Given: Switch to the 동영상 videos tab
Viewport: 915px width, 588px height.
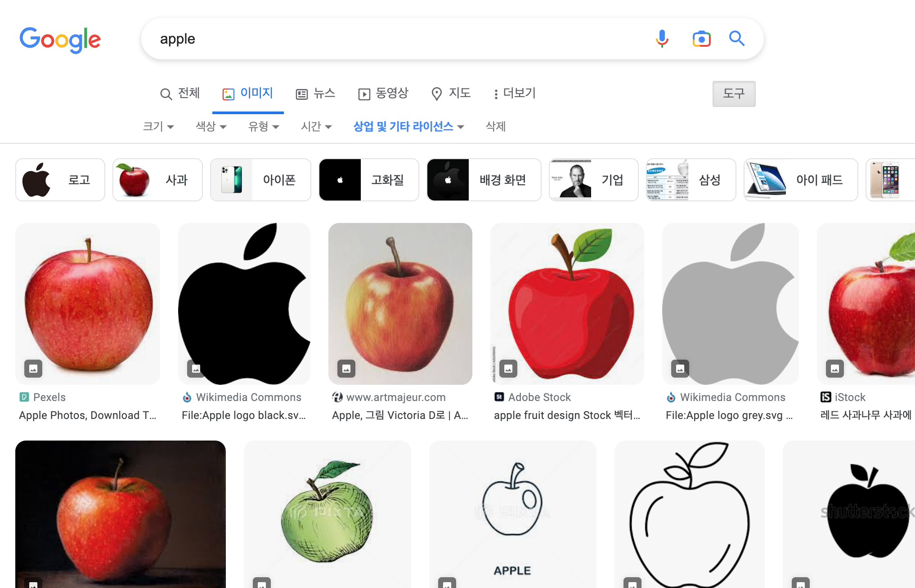Looking at the screenshot, I should pyautogui.click(x=383, y=94).
